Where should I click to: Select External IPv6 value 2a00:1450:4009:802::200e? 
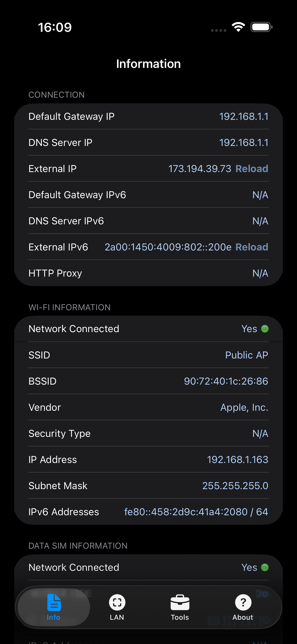click(168, 247)
